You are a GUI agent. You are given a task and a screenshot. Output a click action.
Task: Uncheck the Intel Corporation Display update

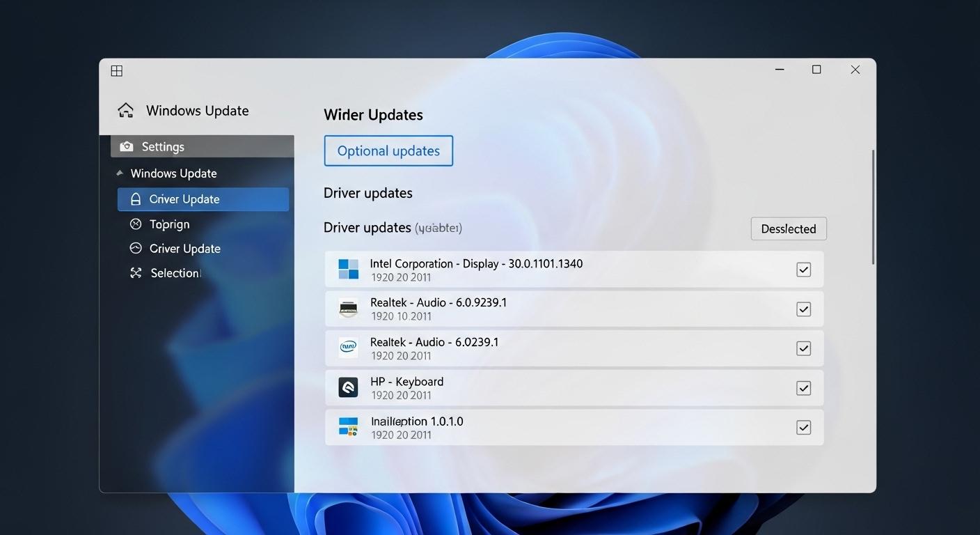pos(804,270)
